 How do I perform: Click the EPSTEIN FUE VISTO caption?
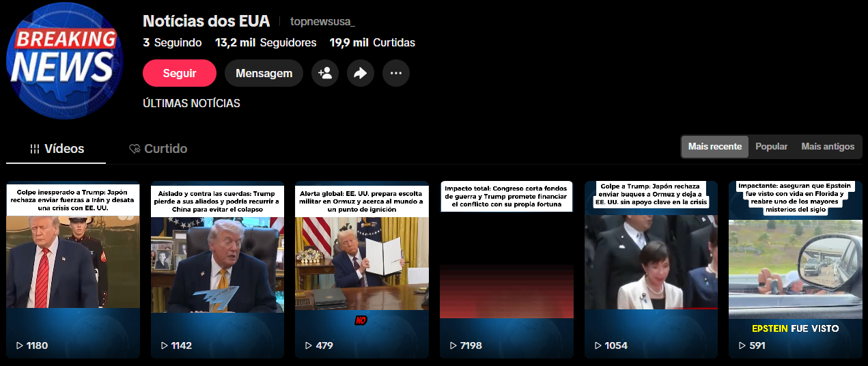pyautogui.click(x=796, y=328)
